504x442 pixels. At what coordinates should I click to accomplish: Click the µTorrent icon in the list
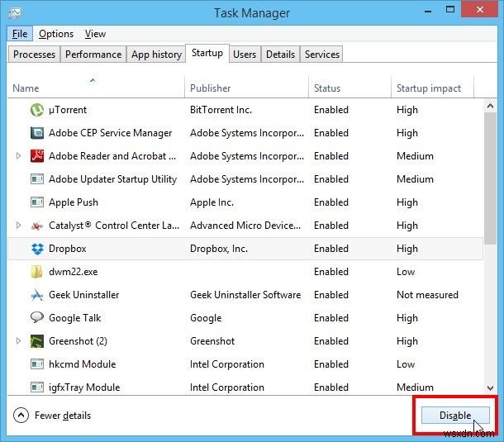coord(37,110)
